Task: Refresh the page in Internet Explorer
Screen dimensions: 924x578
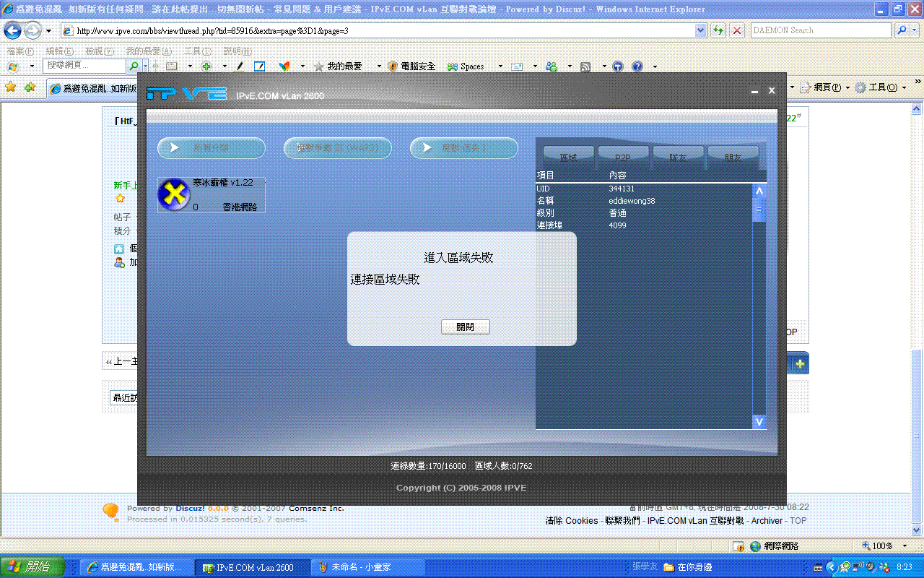Action: point(718,30)
